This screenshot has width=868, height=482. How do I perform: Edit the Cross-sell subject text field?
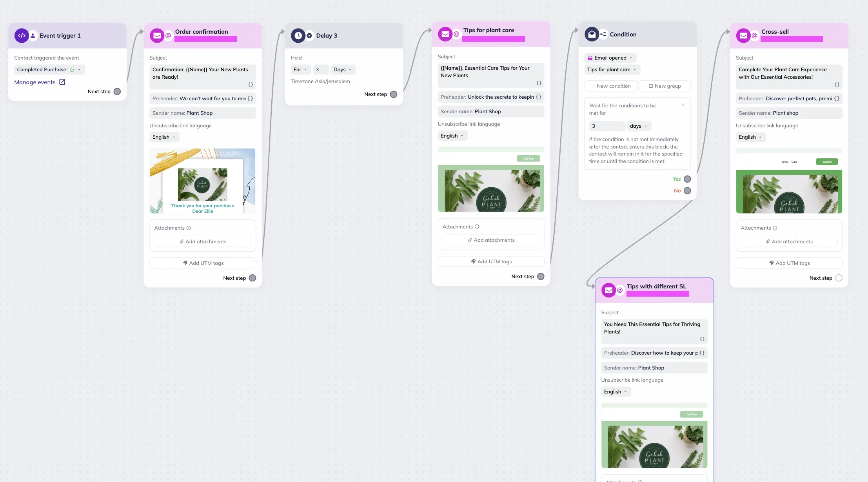coord(789,77)
